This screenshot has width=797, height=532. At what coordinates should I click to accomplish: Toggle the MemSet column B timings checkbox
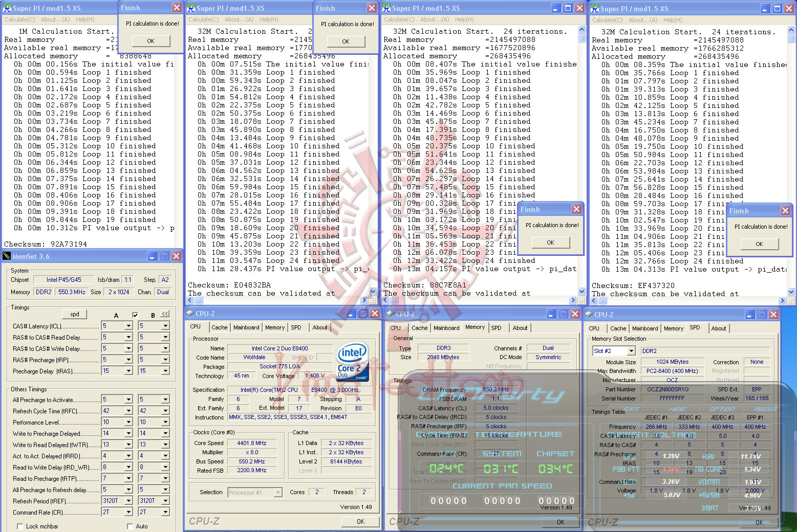(135, 315)
